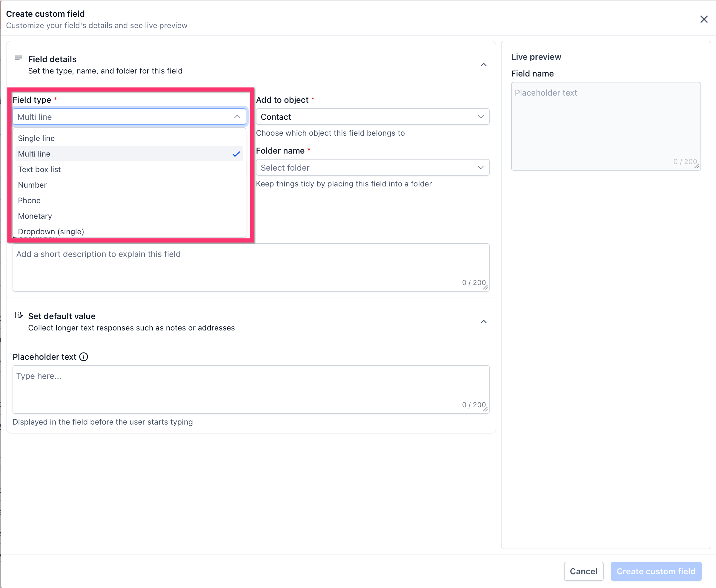716x588 pixels.
Task: Click the Field details lines icon
Action: tap(19, 59)
